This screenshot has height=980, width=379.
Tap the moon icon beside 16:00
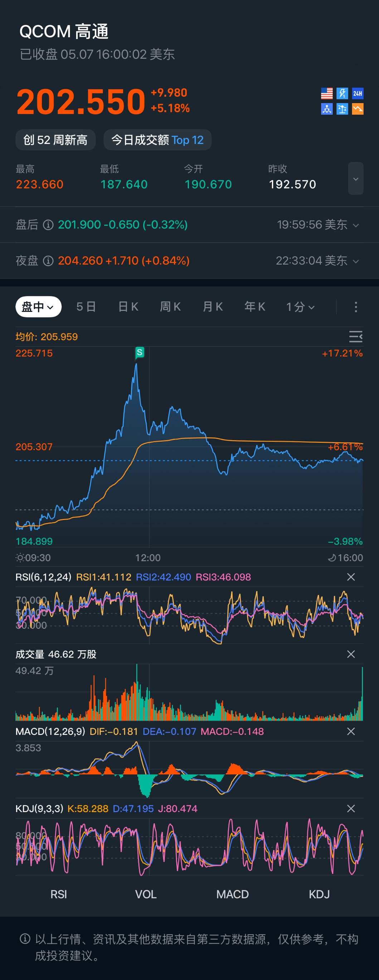pyautogui.click(x=332, y=558)
